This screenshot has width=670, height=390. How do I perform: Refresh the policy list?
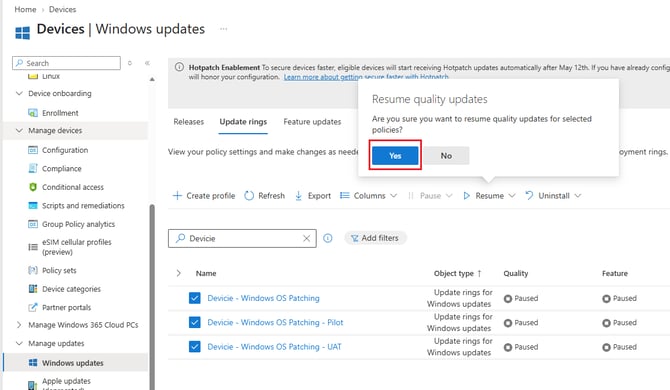pos(264,196)
